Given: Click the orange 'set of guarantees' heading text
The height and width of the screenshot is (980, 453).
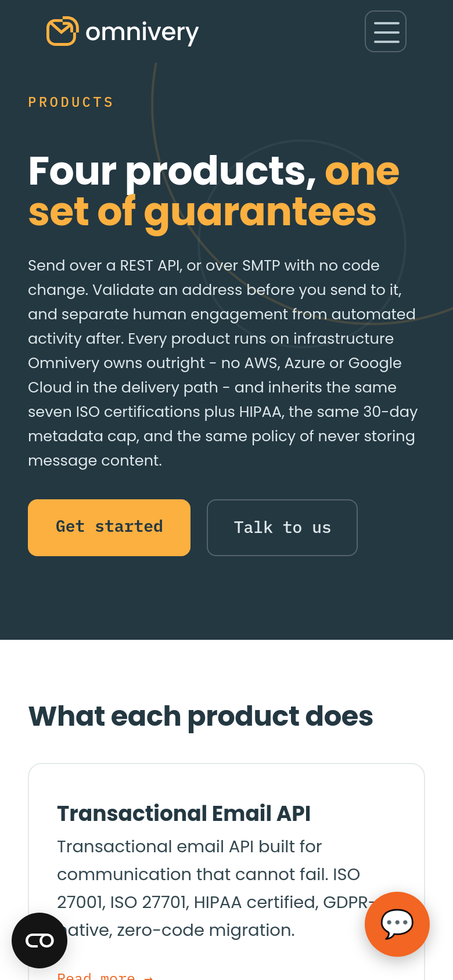Looking at the screenshot, I should (x=202, y=212).
